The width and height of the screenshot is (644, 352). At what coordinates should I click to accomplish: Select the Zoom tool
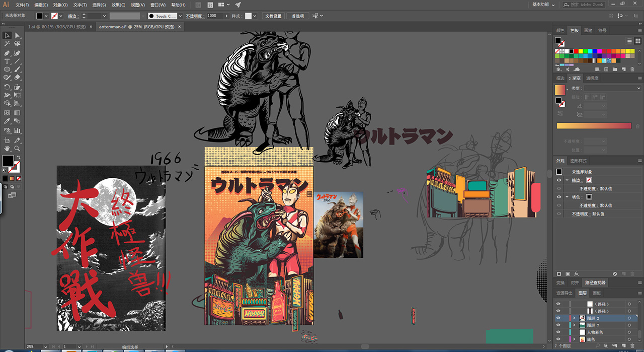pyautogui.click(x=17, y=149)
